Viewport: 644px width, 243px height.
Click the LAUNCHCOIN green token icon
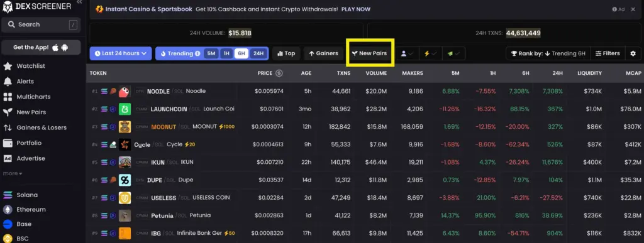tap(125, 109)
